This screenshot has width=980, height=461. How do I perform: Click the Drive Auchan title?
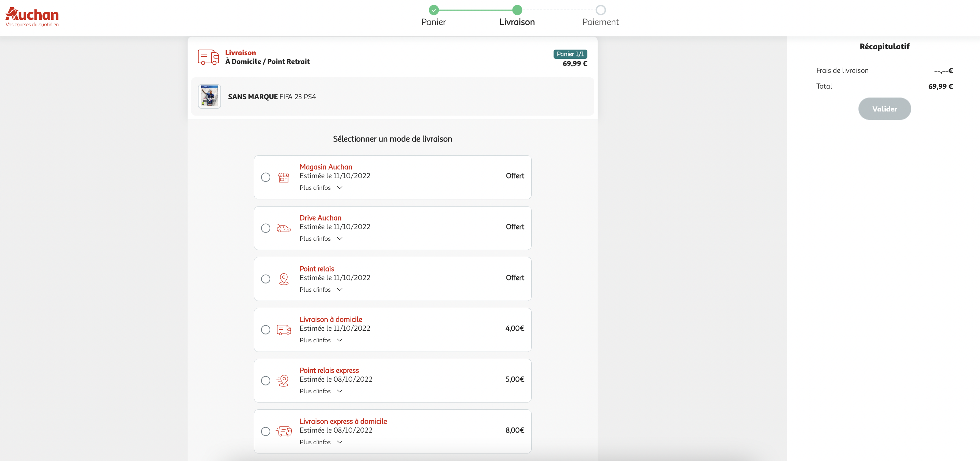[x=320, y=218]
